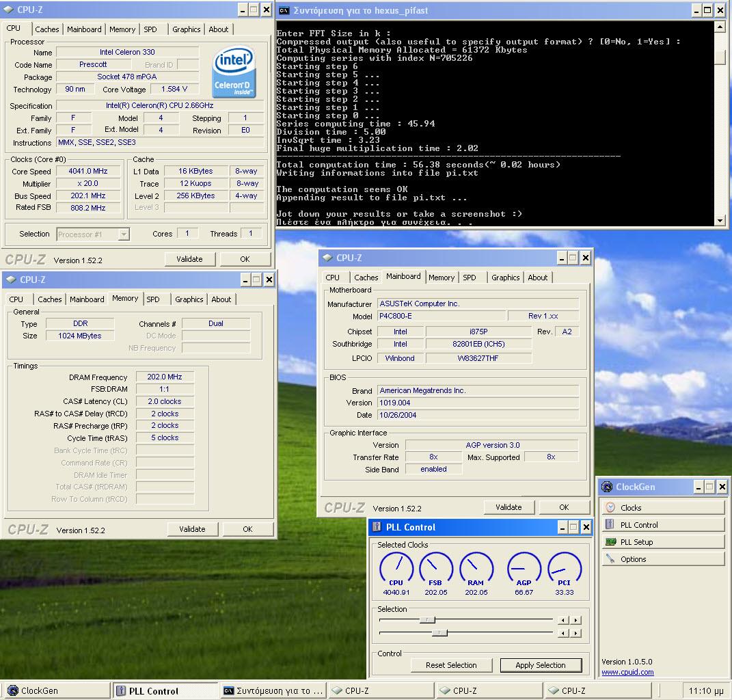732x700 pixels.
Task: Switch to PLL Control in the taskbar
Action: click(x=165, y=690)
